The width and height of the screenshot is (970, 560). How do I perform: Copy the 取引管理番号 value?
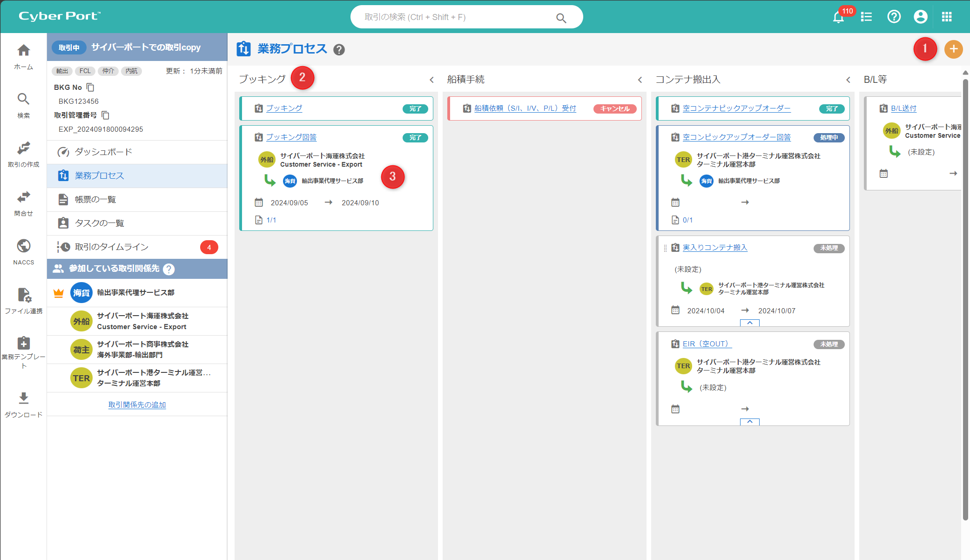pyautogui.click(x=106, y=115)
